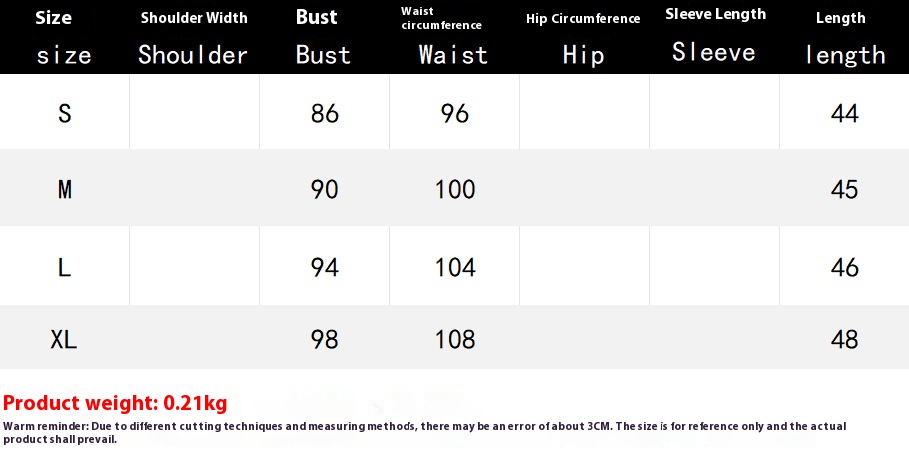This screenshot has height=457, width=909.
Task: Select waist value 104 in L row
Action: (x=455, y=267)
